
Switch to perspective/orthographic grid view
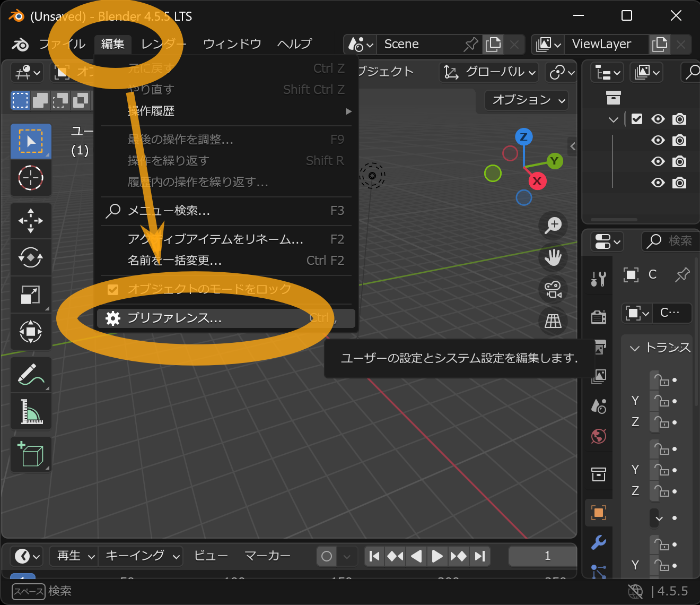(x=553, y=321)
